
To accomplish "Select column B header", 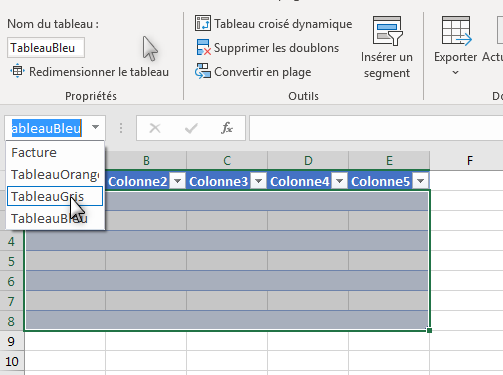I will pyautogui.click(x=146, y=161).
